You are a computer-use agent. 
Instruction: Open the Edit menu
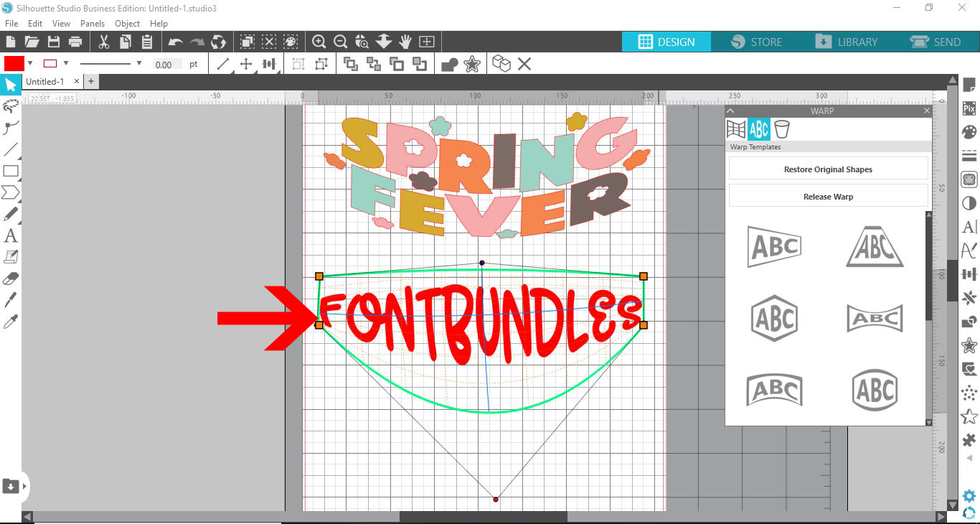(35, 24)
